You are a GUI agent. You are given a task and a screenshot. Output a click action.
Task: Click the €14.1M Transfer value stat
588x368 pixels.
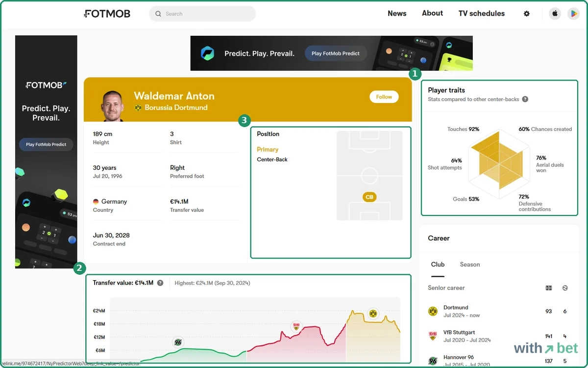click(x=187, y=205)
